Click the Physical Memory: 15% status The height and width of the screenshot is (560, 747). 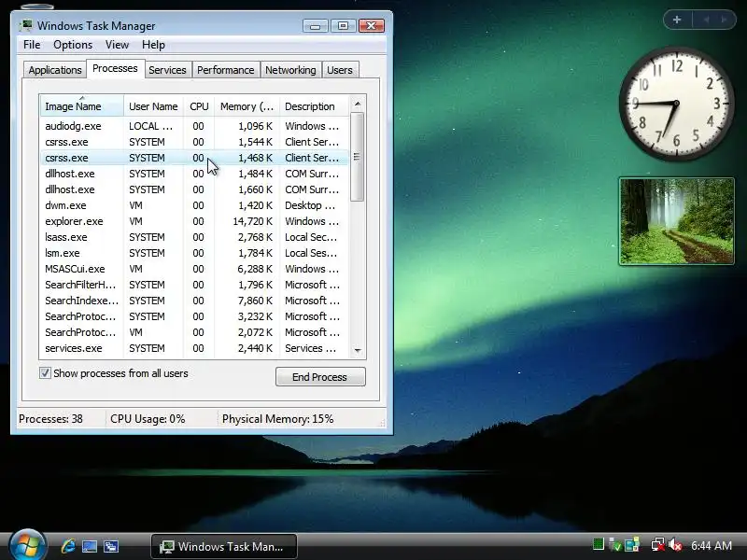pos(277,419)
